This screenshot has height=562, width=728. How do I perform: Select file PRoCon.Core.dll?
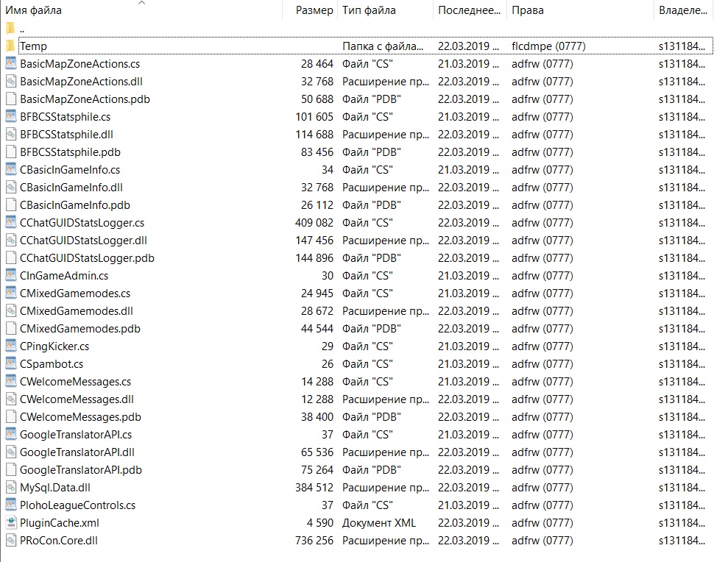pos(59,540)
